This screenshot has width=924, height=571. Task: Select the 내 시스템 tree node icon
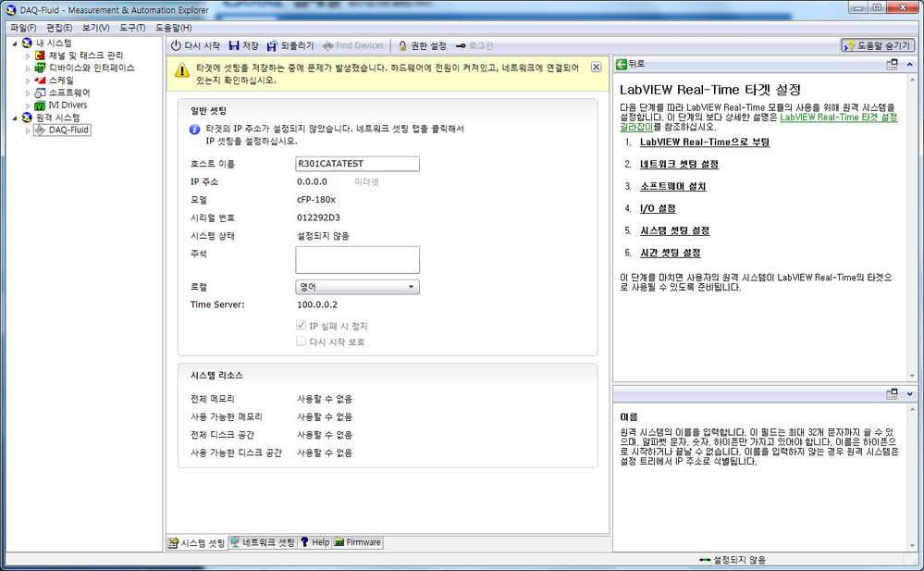pos(27,43)
